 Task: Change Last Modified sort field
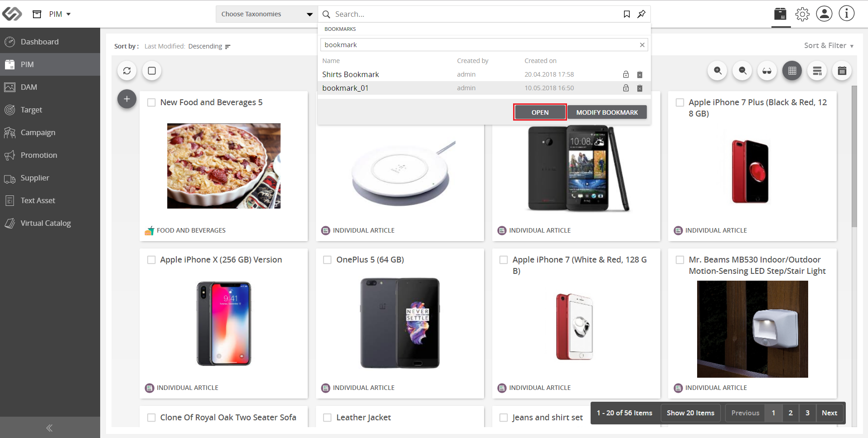coord(165,46)
